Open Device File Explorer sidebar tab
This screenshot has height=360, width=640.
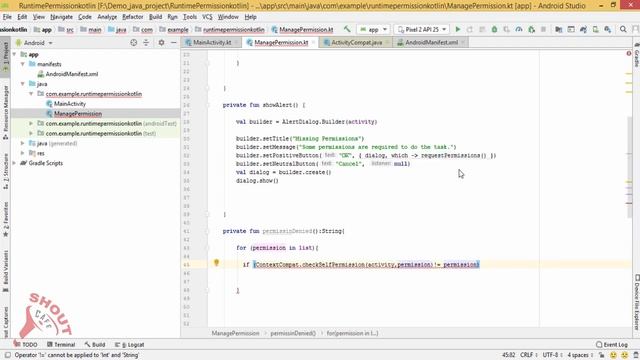pyautogui.click(x=636, y=302)
